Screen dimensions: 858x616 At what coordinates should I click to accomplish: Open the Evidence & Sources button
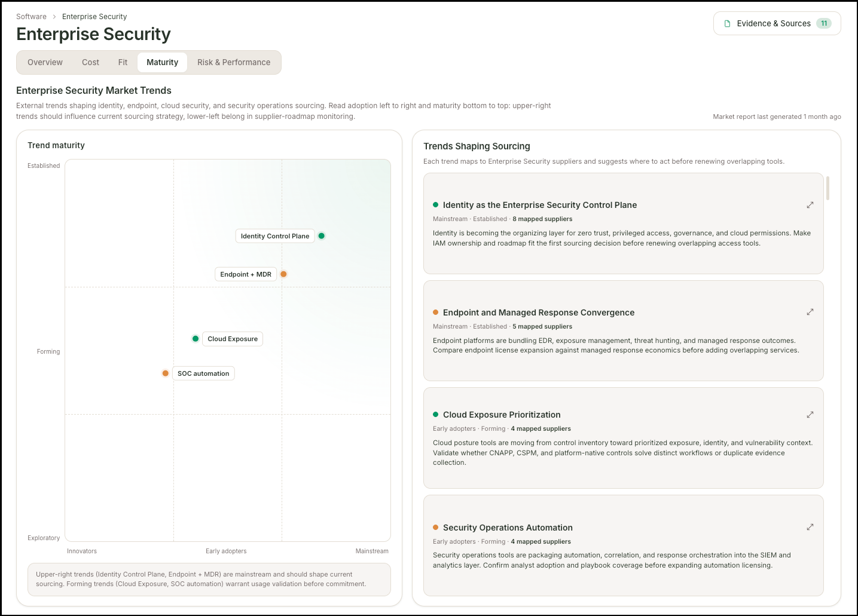tap(777, 23)
